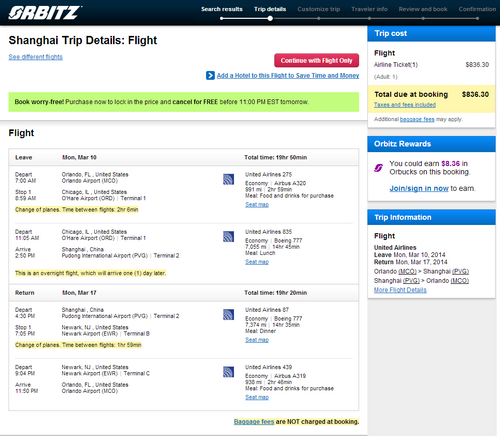The height and width of the screenshot is (436, 500).
Task: Select the Trip details step
Action: point(270,9)
